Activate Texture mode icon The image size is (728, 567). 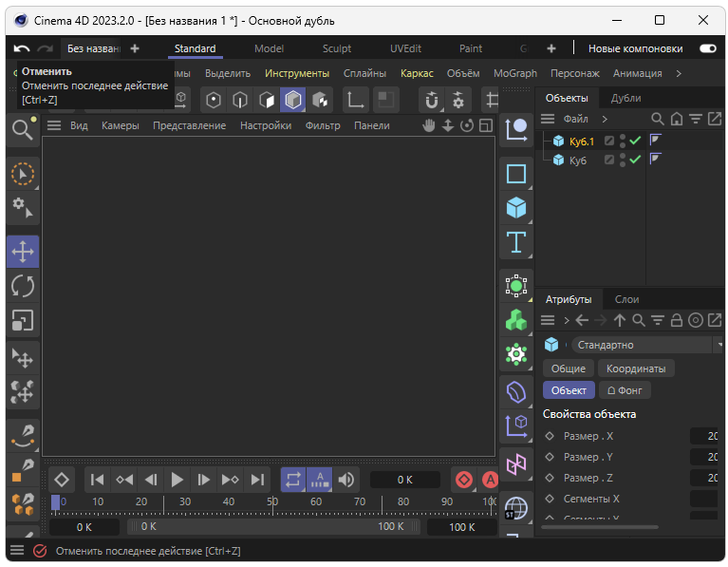pos(320,100)
